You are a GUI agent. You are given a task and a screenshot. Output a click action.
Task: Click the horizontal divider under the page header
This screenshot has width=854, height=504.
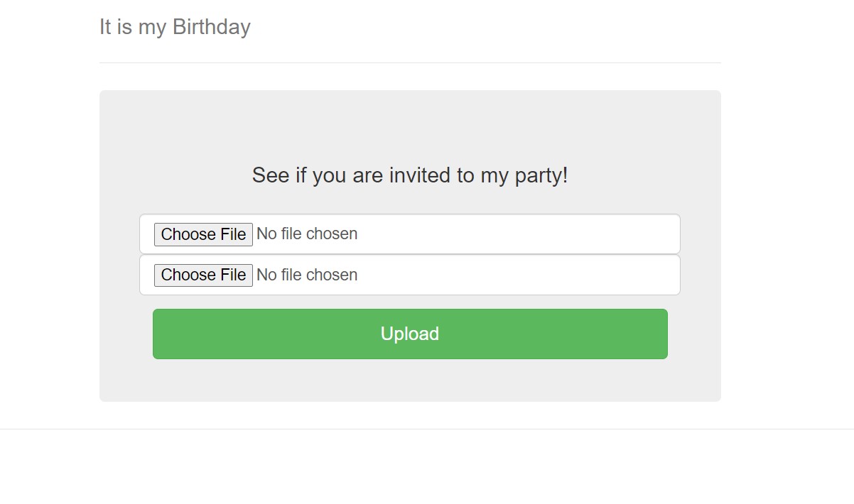tap(410, 62)
